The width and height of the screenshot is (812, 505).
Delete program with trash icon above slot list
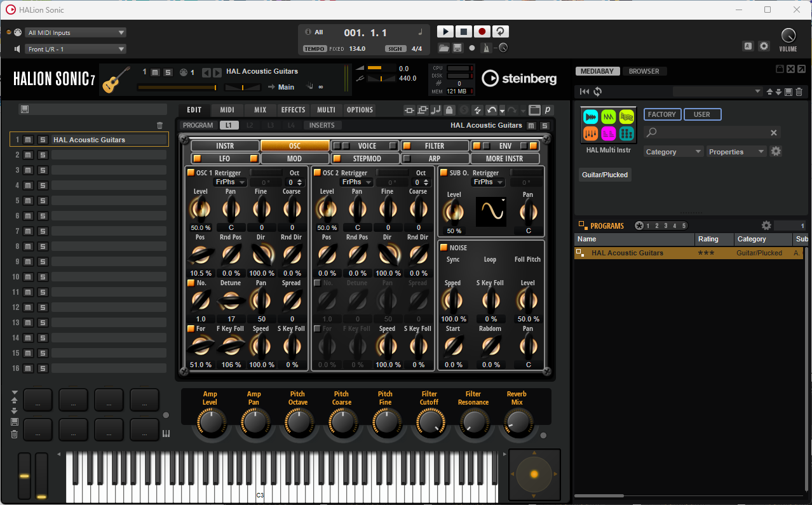(160, 125)
